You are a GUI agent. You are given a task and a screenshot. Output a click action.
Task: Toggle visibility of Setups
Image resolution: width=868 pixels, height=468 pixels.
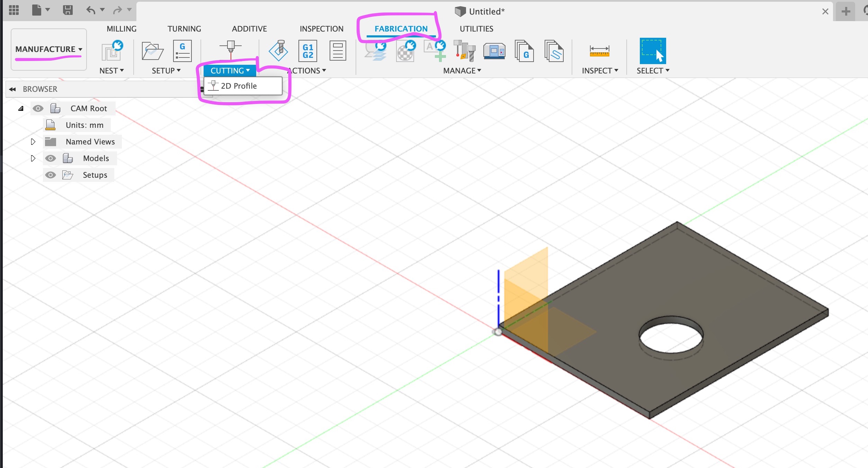51,175
